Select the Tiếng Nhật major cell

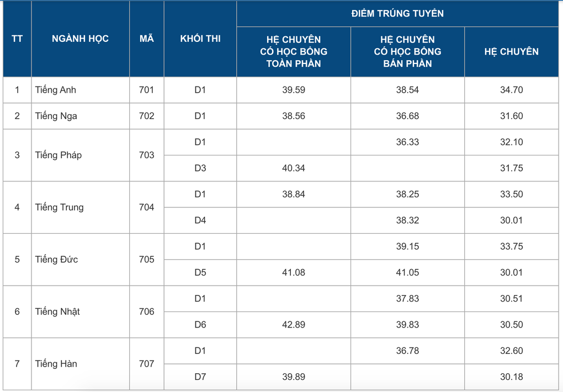click(x=81, y=312)
